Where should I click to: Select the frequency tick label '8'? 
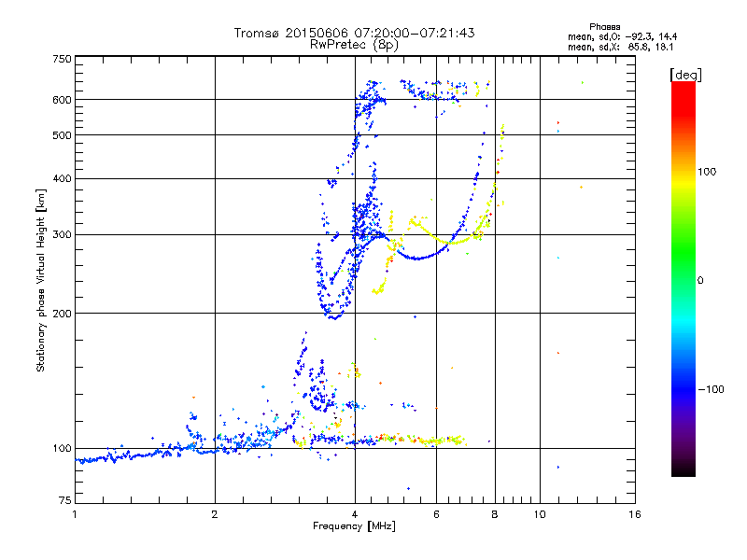pyautogui.click(x=495, y=514)
